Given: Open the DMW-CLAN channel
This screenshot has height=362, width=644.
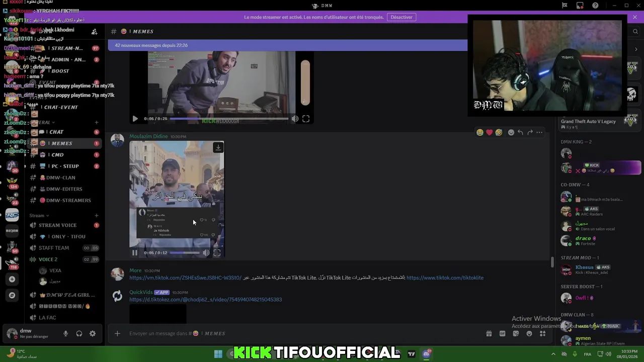Looking at the screenshot, I should tap(64, 177).
